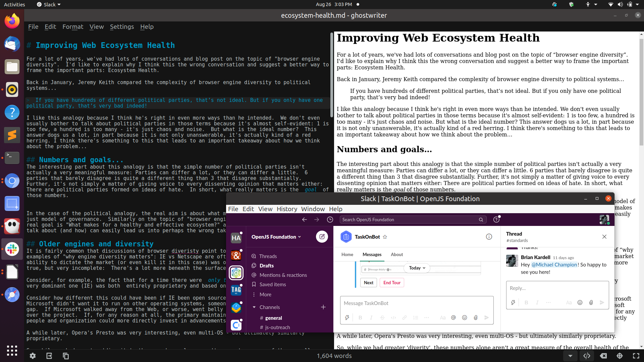This screenshot has height=362, width=644.
Task: Open the Today date dropdown in messages
Action: tap(417, 268)
